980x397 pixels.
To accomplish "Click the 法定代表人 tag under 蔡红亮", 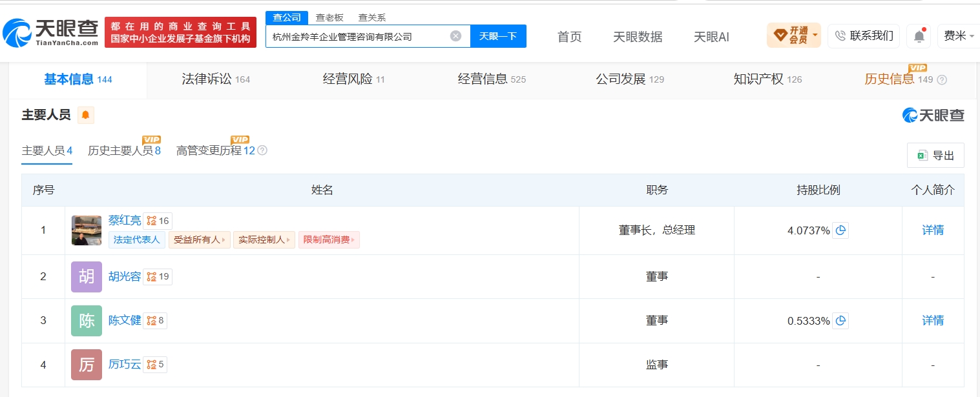I will (x=137, y=240).
